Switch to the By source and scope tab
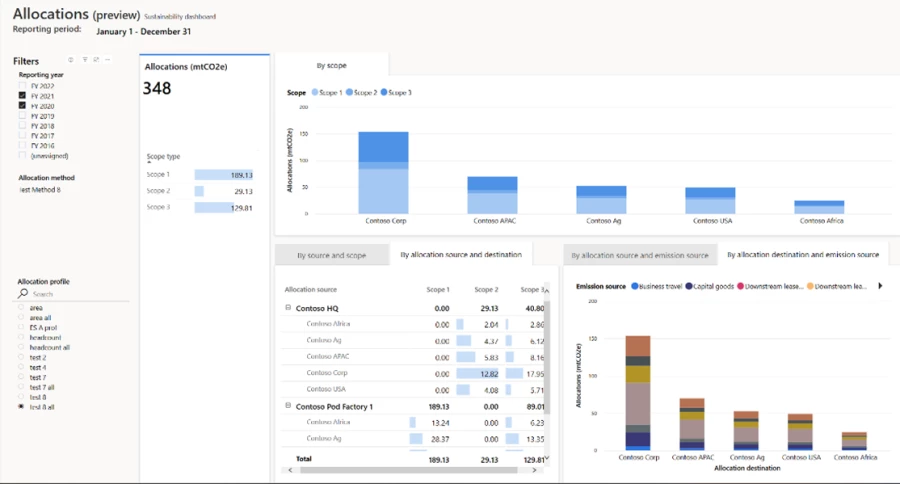Viewport: 900px width, 484px height. pyautogui.click(x=332, y=255)
